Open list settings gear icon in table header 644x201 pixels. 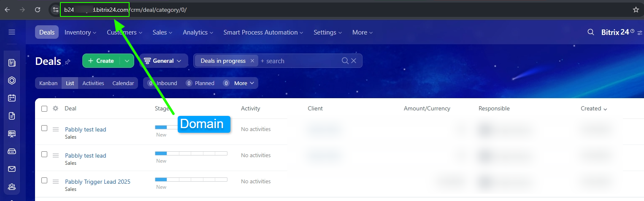(55, 108)
